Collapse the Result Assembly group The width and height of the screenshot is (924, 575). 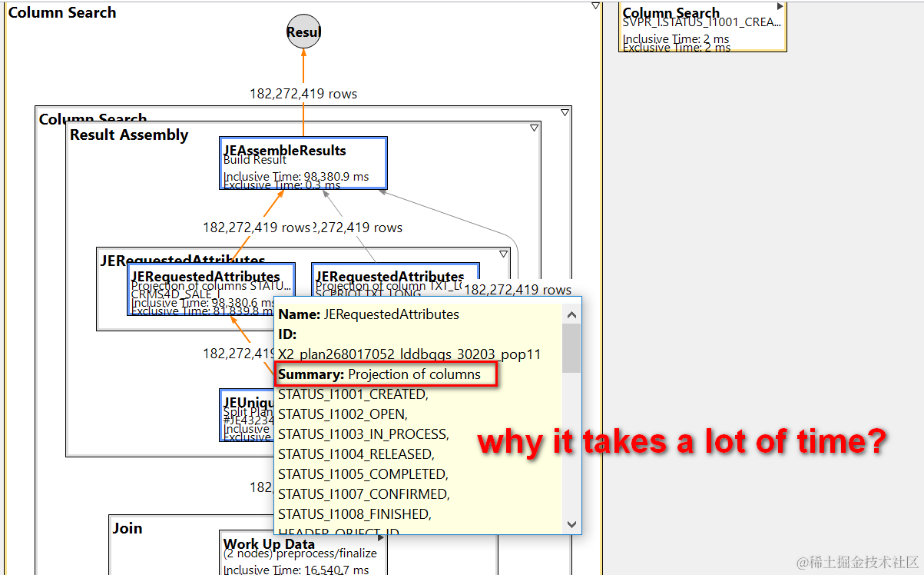click(535, 128)
